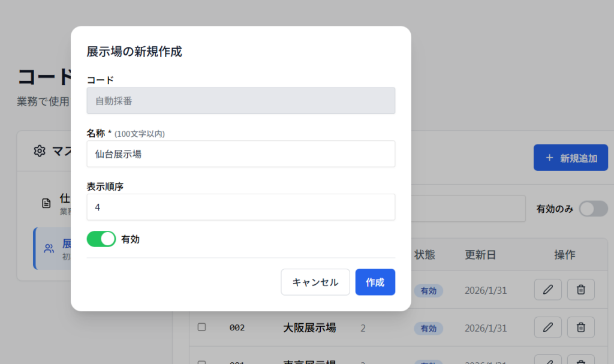
Task: Delete the first table row via trash icon
Action: (580, 290)
